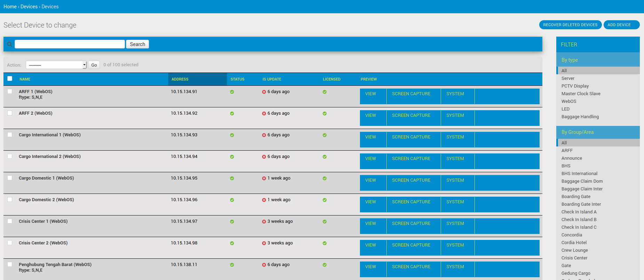Image resolution: width=644 pixels, height=280 pixels.
Task: Sort table by Address column header
Action: [180, 80]
